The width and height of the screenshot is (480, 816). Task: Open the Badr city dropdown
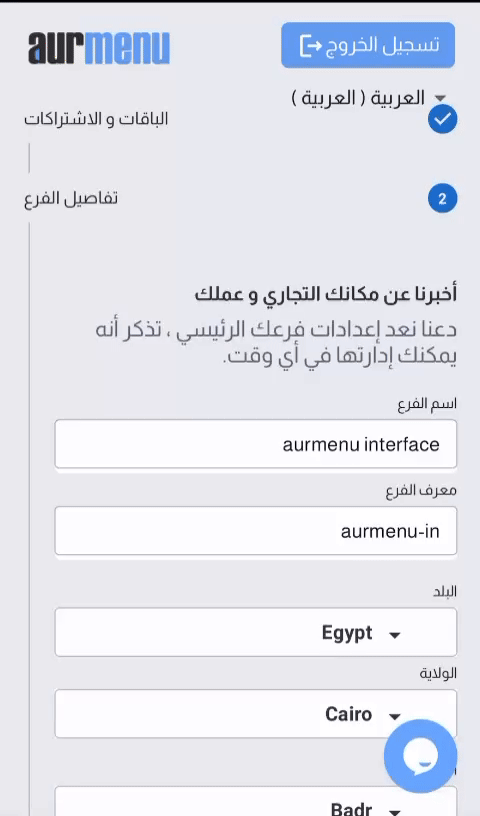point(256,801)
